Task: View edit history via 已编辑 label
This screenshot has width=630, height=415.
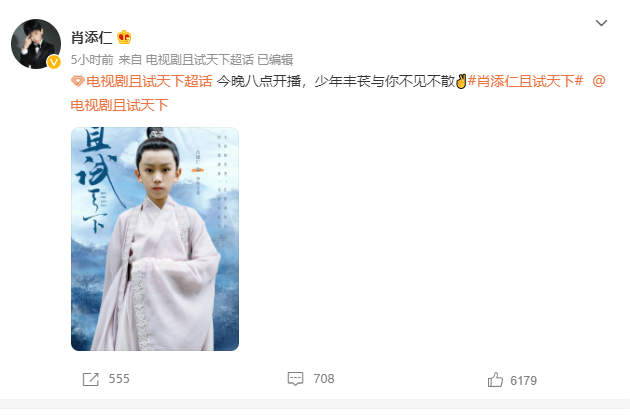Action: coord(275,60)
